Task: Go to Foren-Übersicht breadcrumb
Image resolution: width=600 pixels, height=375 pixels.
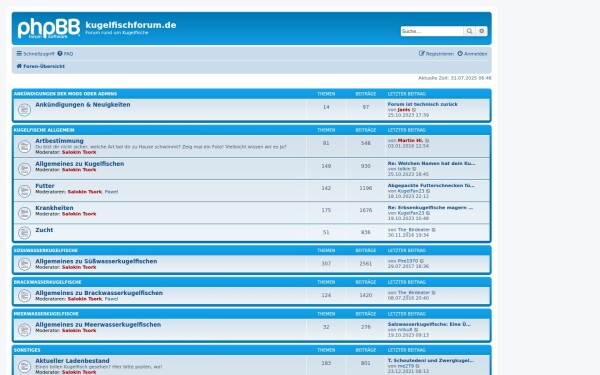Action: coord(41,66)
